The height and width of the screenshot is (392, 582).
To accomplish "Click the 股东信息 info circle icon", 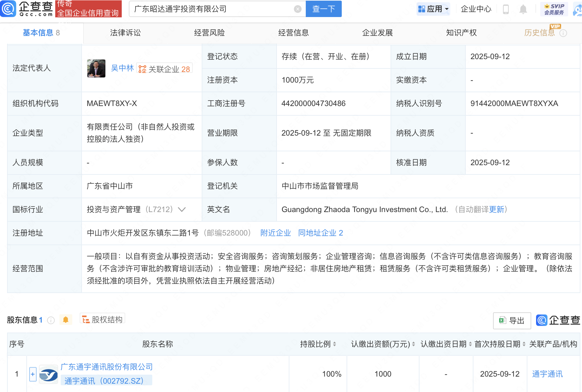I will click(x=51, y=320).
